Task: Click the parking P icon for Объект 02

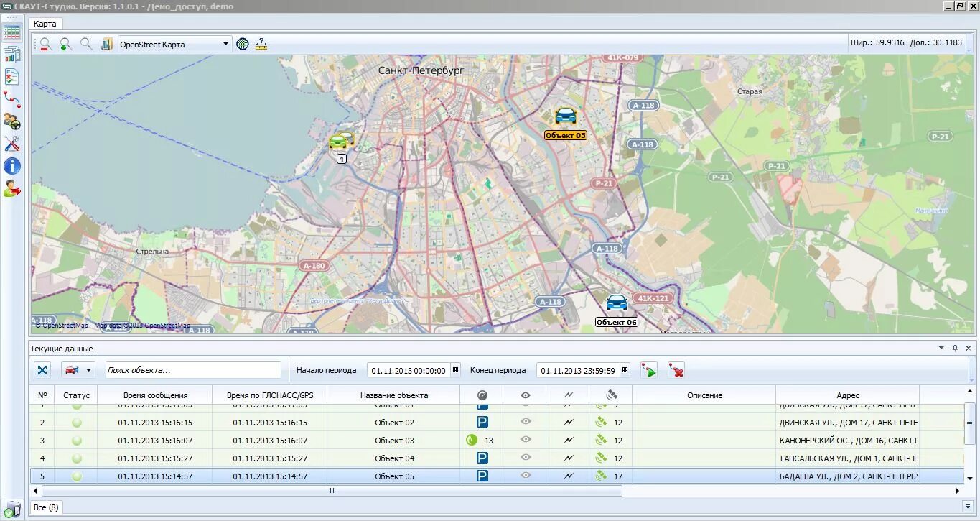Action: point(482,423)
